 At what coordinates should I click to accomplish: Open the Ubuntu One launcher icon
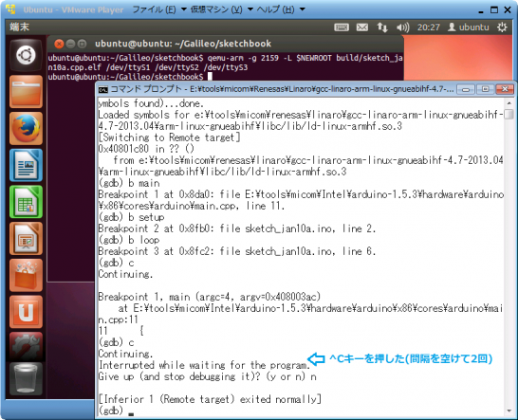[x=26, y=312]
